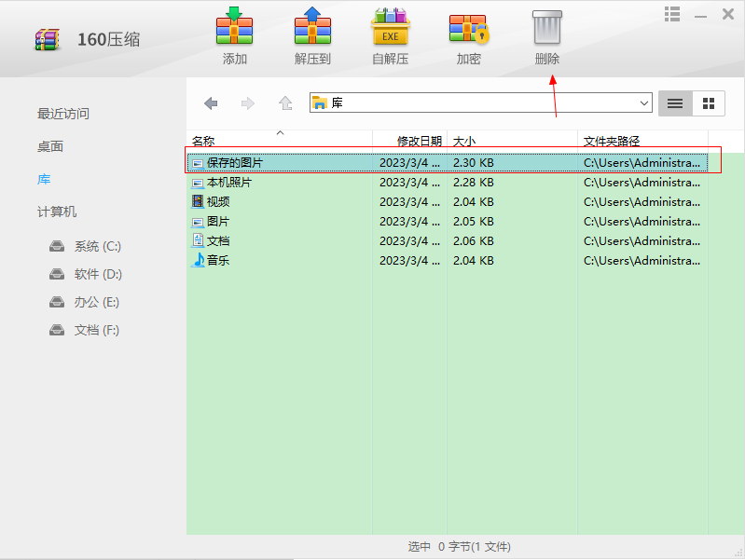
Task: Click the 2.05 KB size cell
Action: [474, 222]
